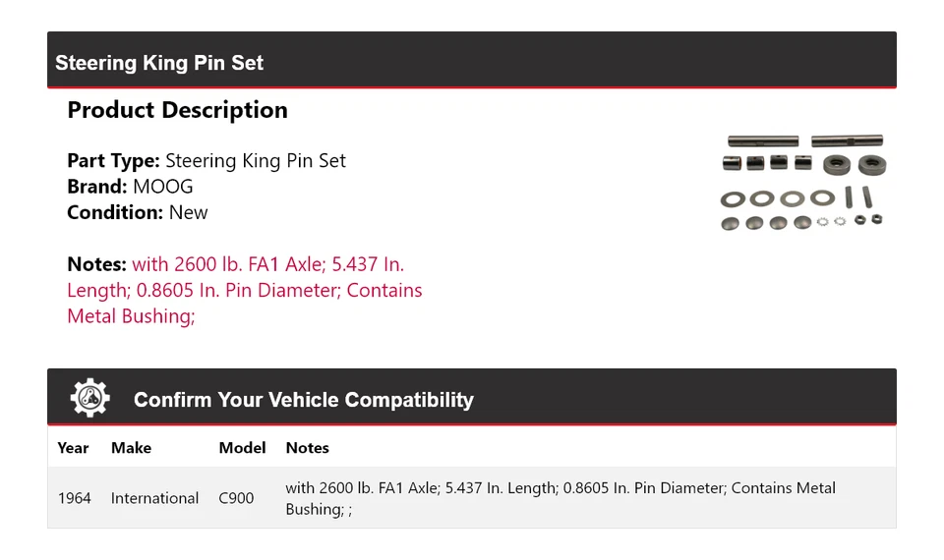Click the Confirm Your Vehicle Compatibility heading
The width and height of the screenshot is (944, 560).
pyautogui.click(x=303, y=400)
